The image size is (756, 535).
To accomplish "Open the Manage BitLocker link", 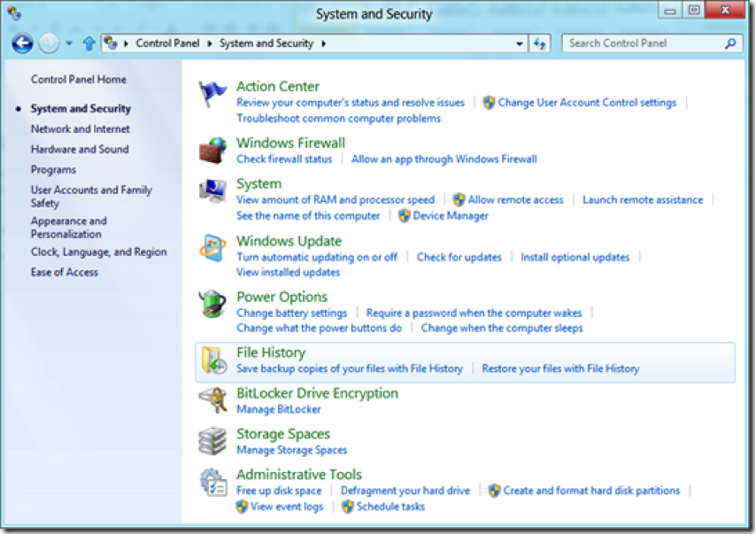I will (x=278, y=409).
